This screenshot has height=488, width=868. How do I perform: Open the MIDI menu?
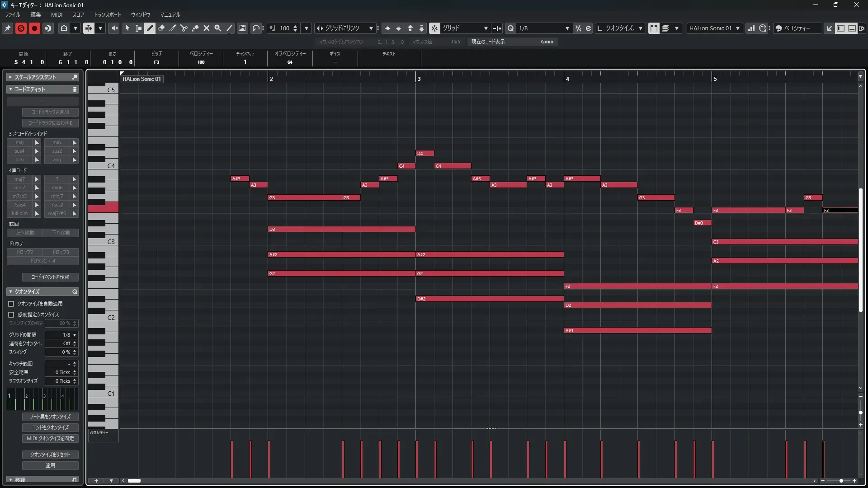57,14
